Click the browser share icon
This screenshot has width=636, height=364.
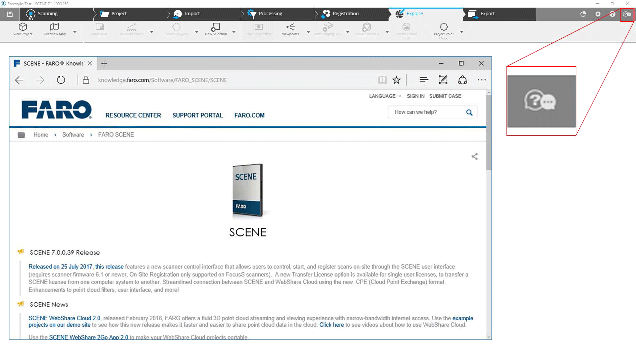(462, 80)
